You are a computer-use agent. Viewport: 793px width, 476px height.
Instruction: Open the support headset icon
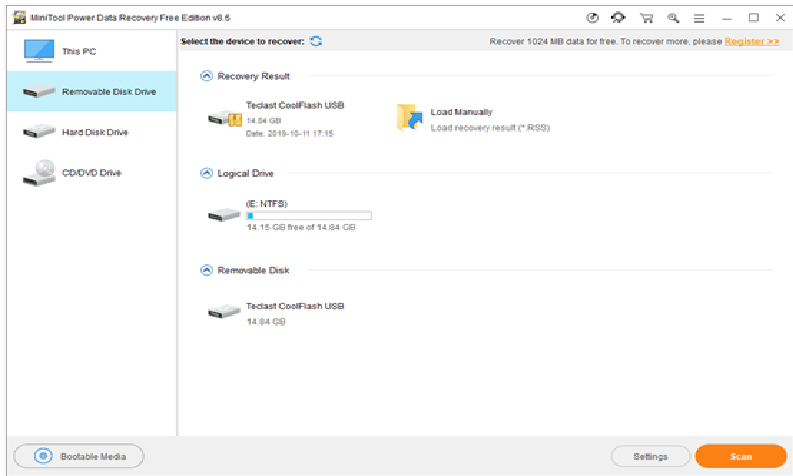(618, 18)
